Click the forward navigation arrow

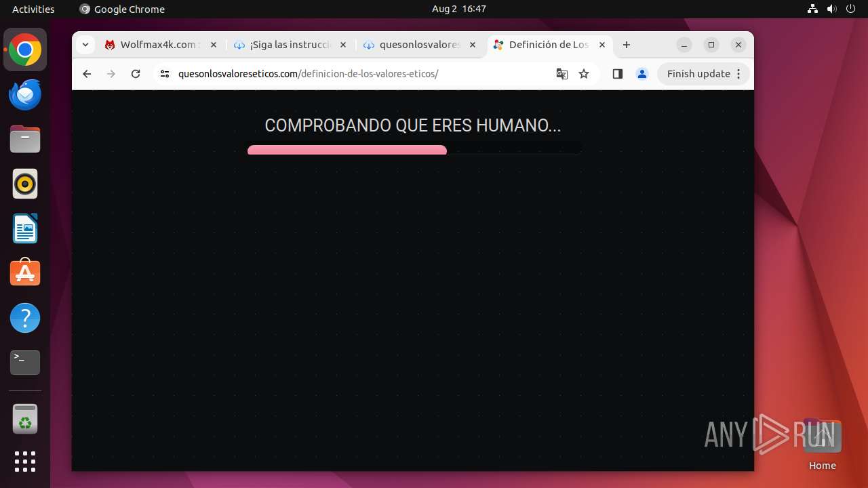coord(111,74)
